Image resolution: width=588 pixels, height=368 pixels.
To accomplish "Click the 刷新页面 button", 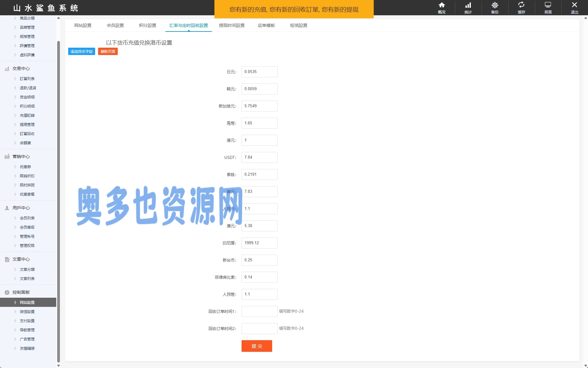I will (108, 52).
